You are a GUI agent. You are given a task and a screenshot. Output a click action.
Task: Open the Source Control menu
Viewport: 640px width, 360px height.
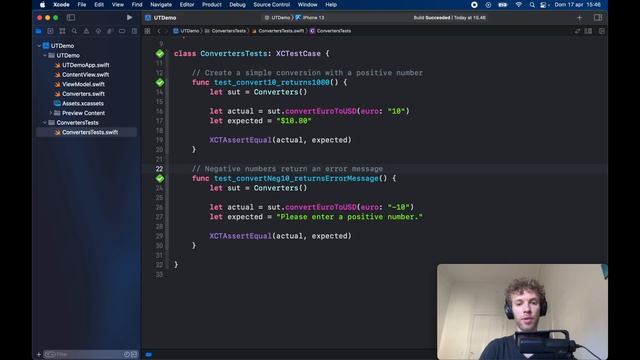coord(271,4)
